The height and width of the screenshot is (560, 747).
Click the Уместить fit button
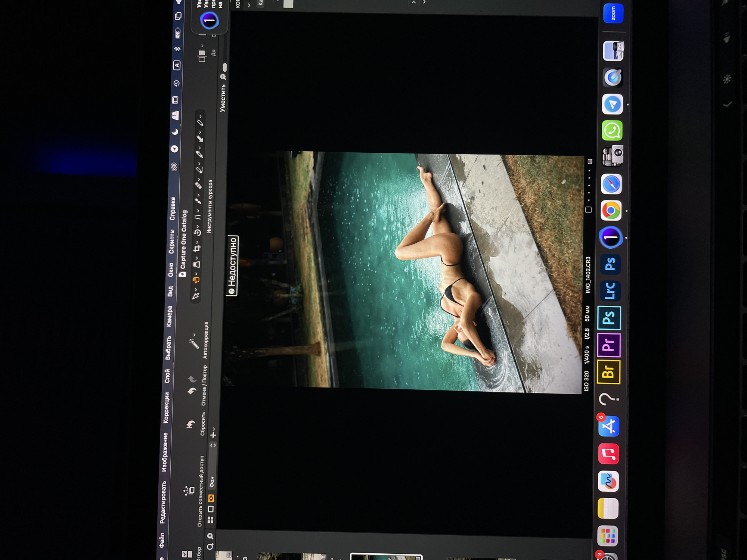click(x=223, y=98)
